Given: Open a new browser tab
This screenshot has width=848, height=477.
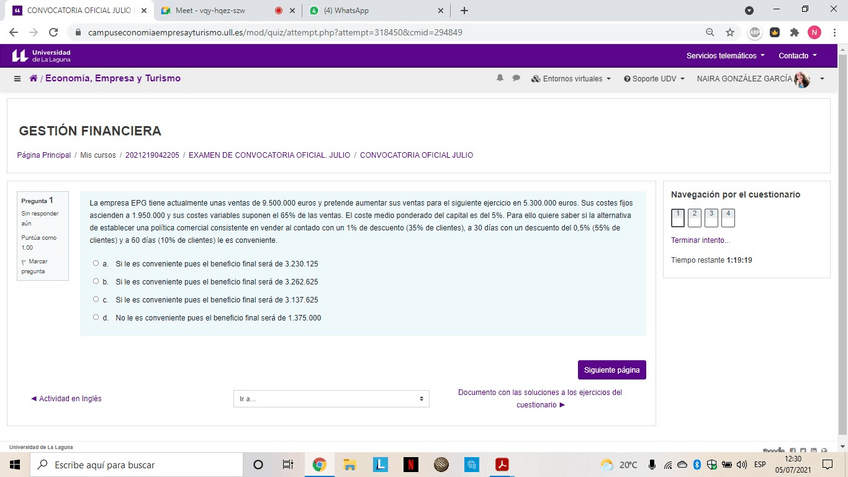Looking at the screenshot, I should (x=464, y=10).
